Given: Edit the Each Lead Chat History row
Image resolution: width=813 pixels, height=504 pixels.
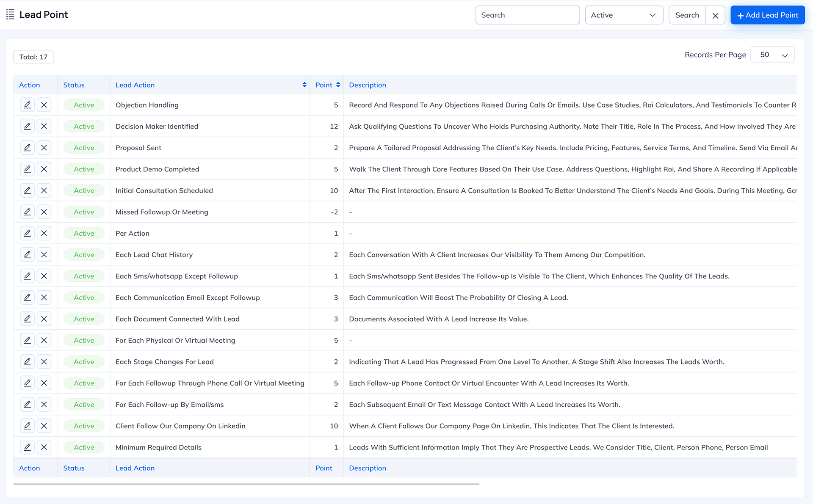Looking at the screenshot, I should click(x=27, y=254).
